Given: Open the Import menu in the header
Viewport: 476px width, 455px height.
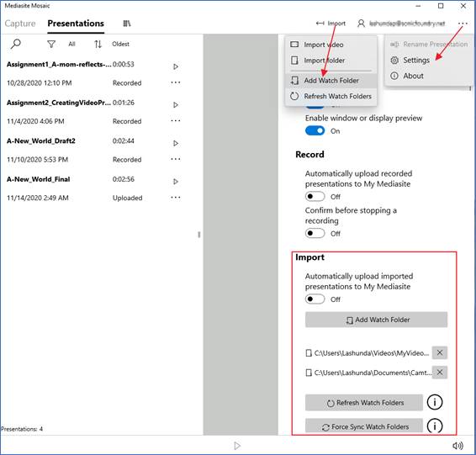Looking at the screenshot, I should [x=331, y=24].
